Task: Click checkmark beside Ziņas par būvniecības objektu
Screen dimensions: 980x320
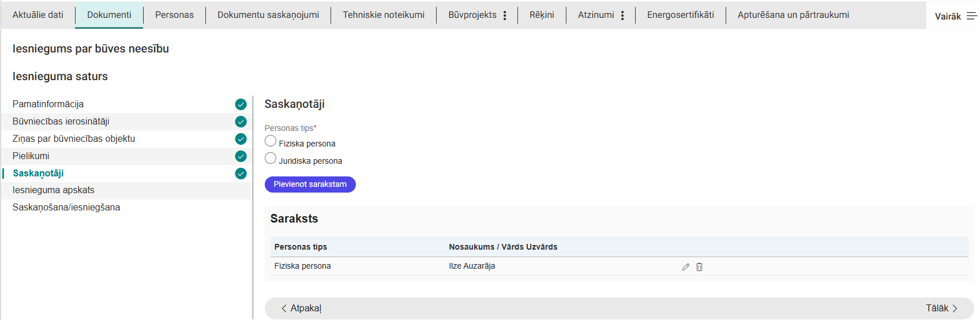Action: tap(241, 139)
